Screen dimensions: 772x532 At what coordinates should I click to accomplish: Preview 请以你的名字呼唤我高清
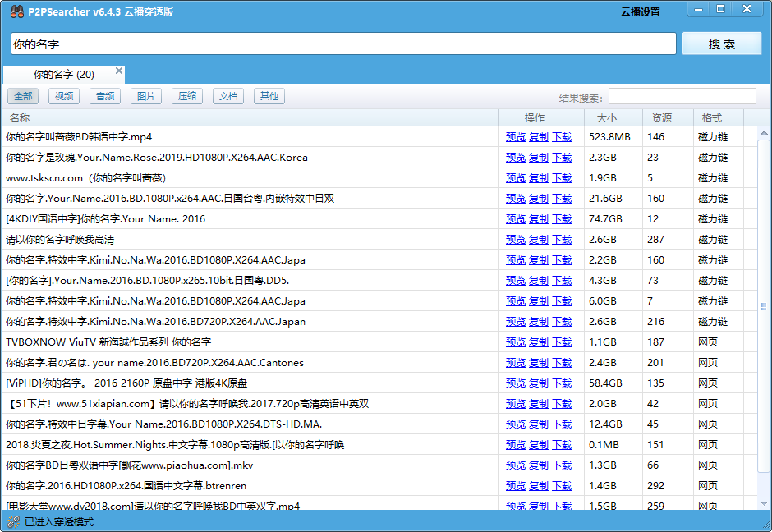(x=516, y=240)
